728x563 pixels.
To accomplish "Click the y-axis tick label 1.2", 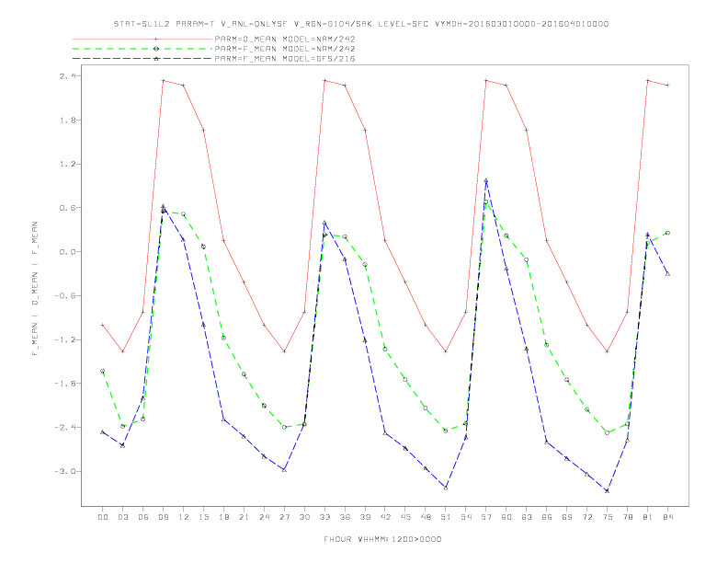I will tap(66, 164).
